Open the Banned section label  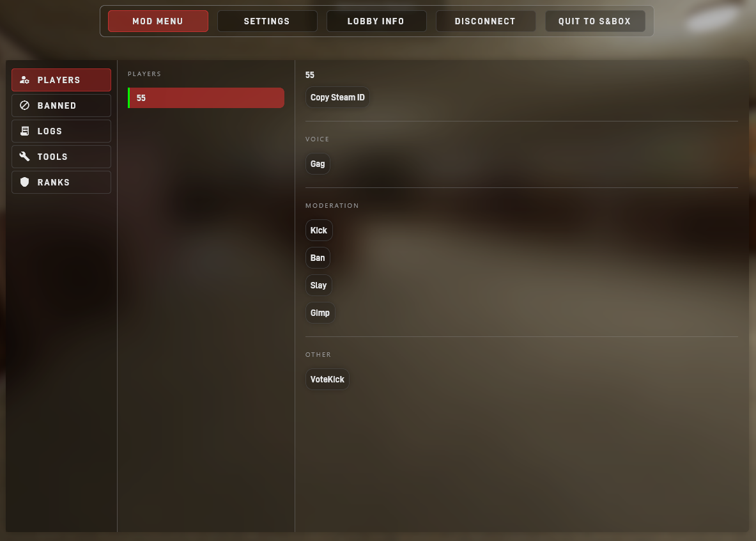click(x=57, y=106)
